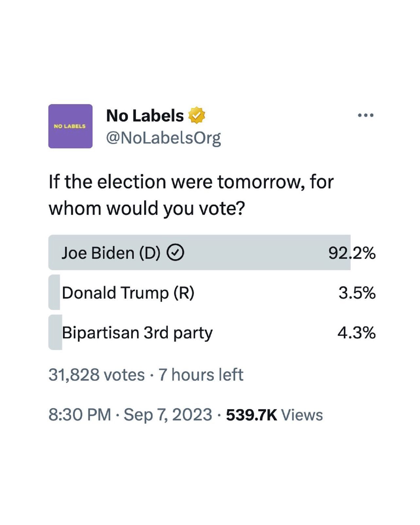This screenshot has width=420, height=525.
Task: Click the checkmark icon beside Joe Biden
Action: (x=176, y=253)
